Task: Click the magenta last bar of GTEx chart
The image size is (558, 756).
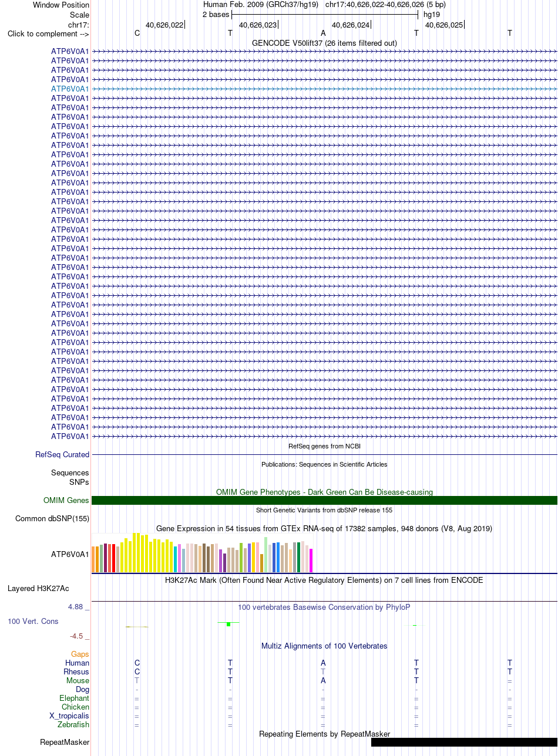Action: tap(311, 561)
